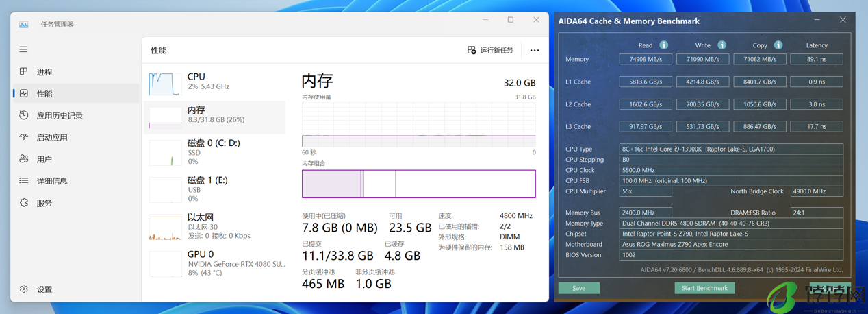Click the 速度 4800 MHz value
The image size is (868, 314).
pos(516,215)
